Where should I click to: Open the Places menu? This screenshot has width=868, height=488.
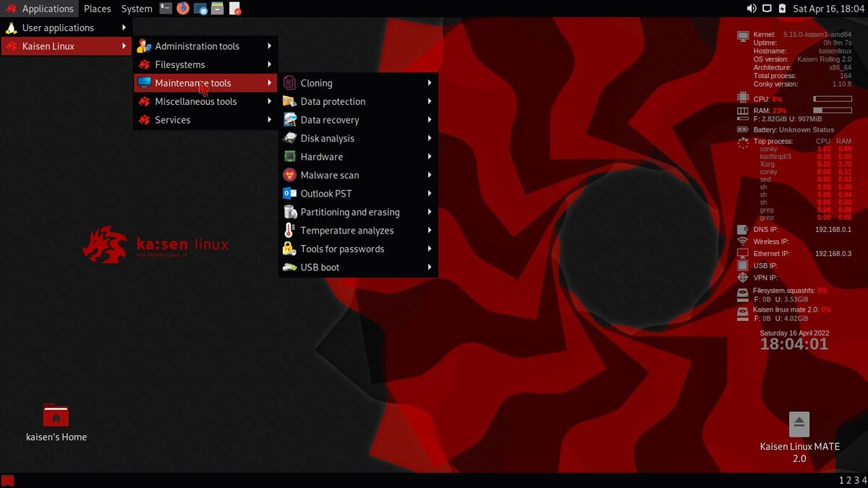[x=98, y=9]
